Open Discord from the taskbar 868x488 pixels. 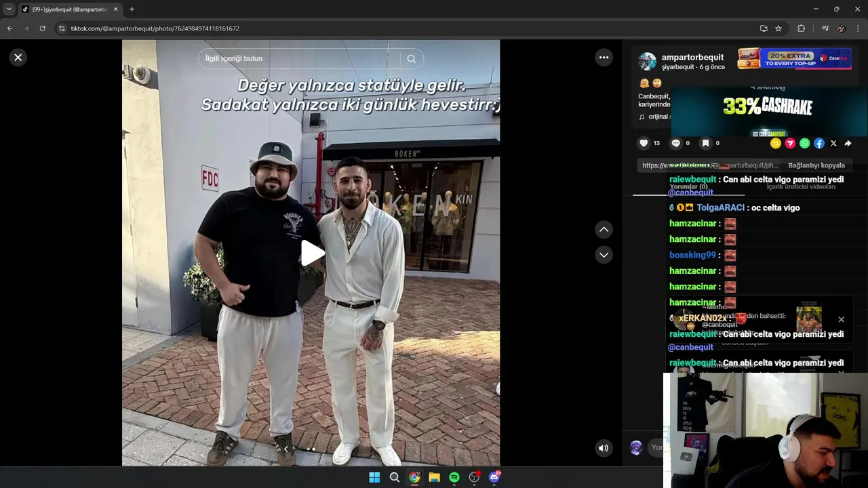[494, 477]
